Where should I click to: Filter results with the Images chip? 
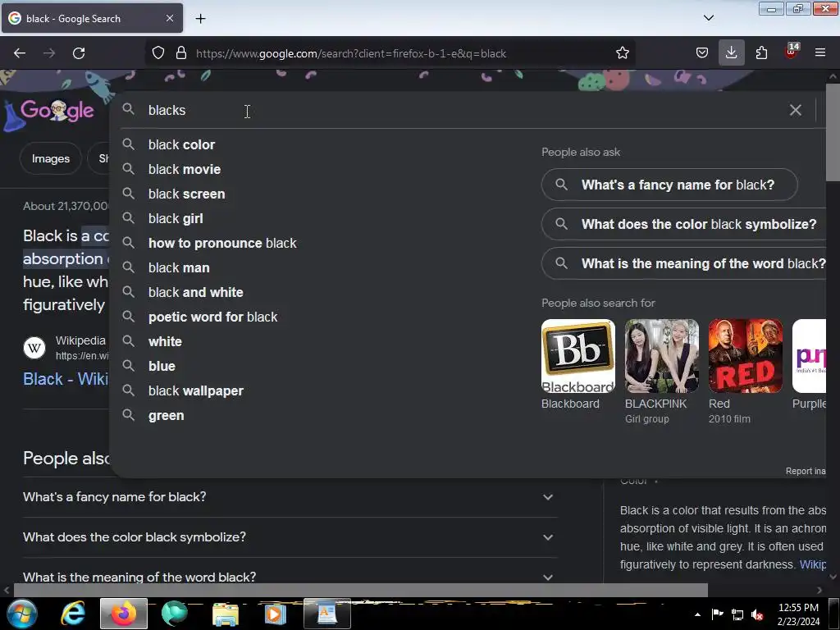[50, 158]
